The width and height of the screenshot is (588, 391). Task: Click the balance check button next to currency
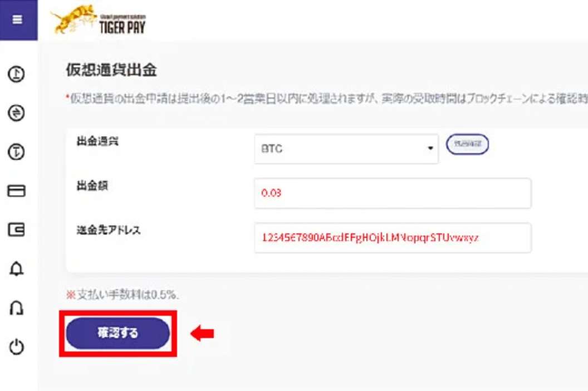[467, 144]
